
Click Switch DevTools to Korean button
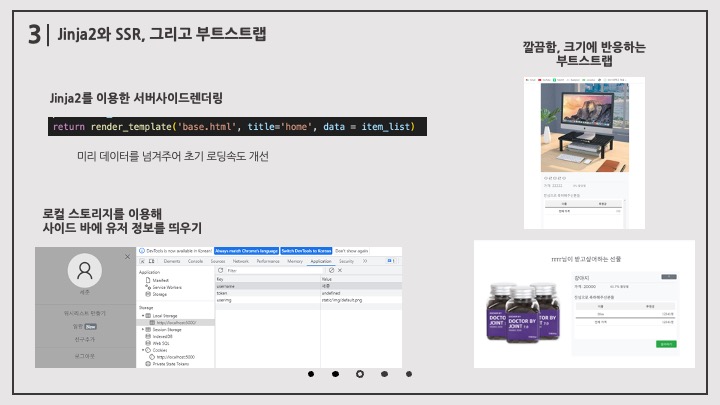pyautogui.click(x=306, y=251)
